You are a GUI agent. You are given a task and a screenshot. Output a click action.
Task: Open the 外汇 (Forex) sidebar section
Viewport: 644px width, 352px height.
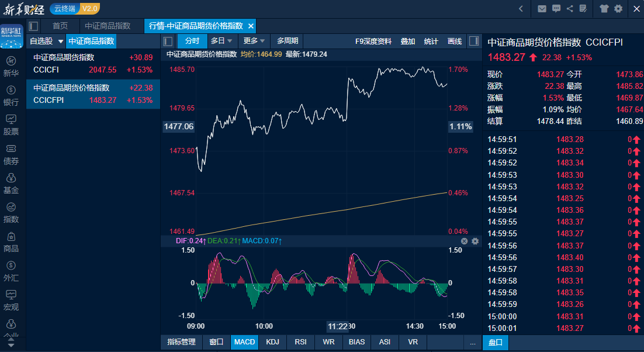(x=11, y=271)
